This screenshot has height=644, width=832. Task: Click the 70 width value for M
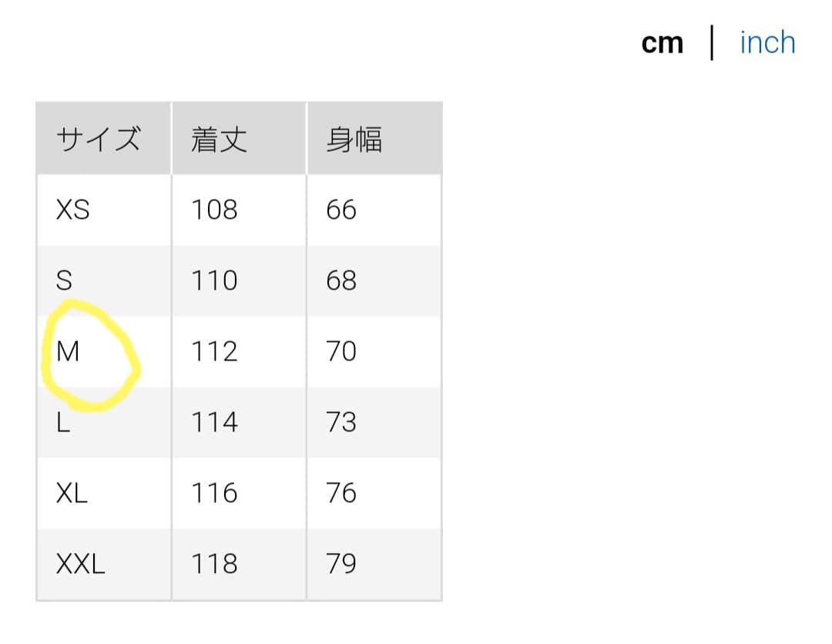click(x=341, y=352)
